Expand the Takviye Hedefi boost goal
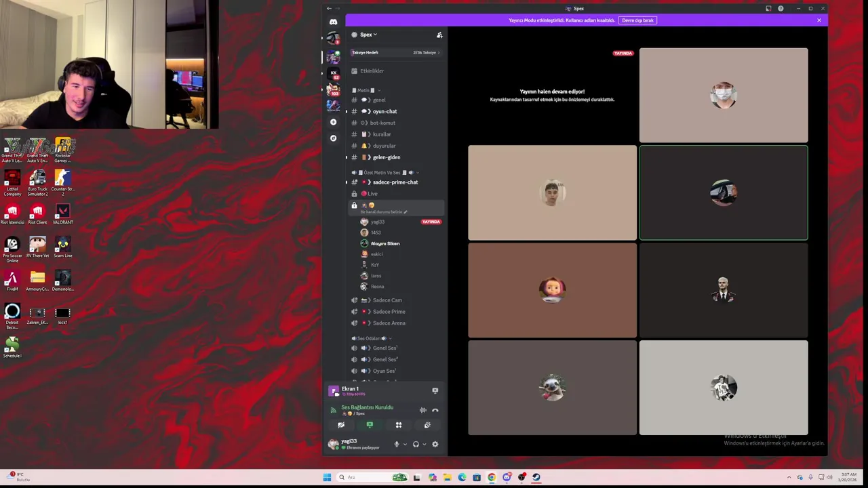Screen dimensions: 868x488 tap(396, 52)
